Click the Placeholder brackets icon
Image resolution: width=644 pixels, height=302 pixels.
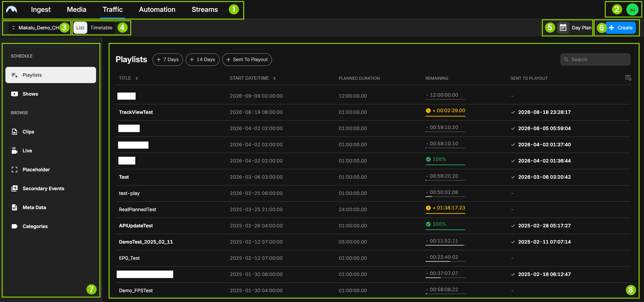(x=15, y=170)
